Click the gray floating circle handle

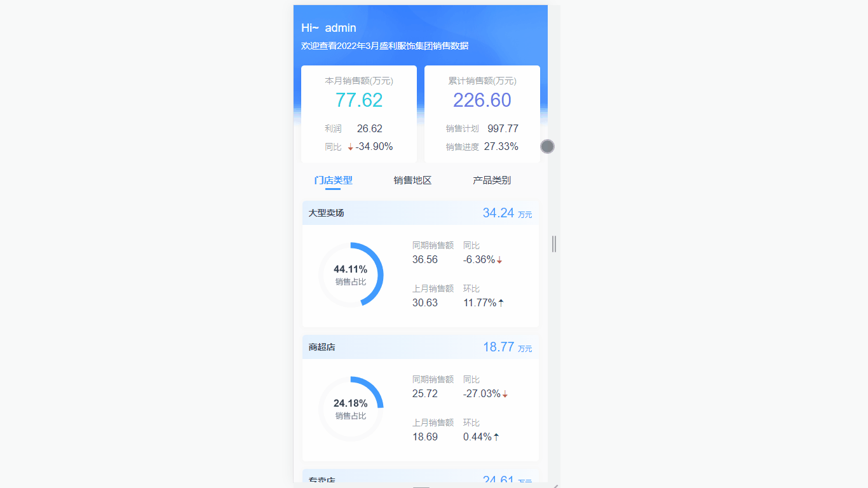547,146
